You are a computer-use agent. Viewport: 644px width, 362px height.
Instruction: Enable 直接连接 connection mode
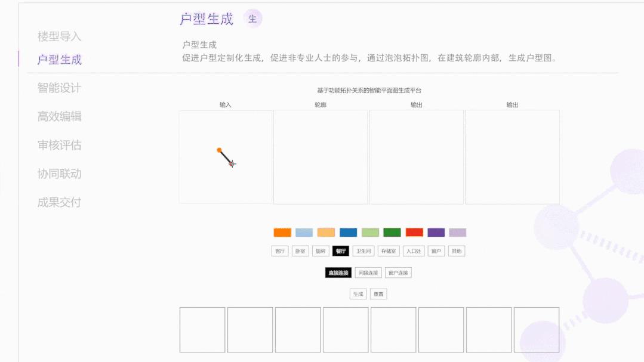coord(338,273)
